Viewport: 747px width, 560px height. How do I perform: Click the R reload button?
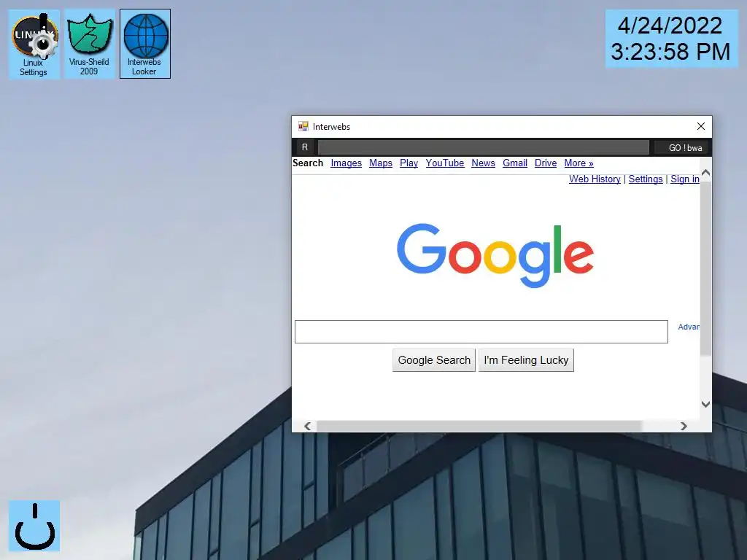pyautogui.click(x=305, y=147)
